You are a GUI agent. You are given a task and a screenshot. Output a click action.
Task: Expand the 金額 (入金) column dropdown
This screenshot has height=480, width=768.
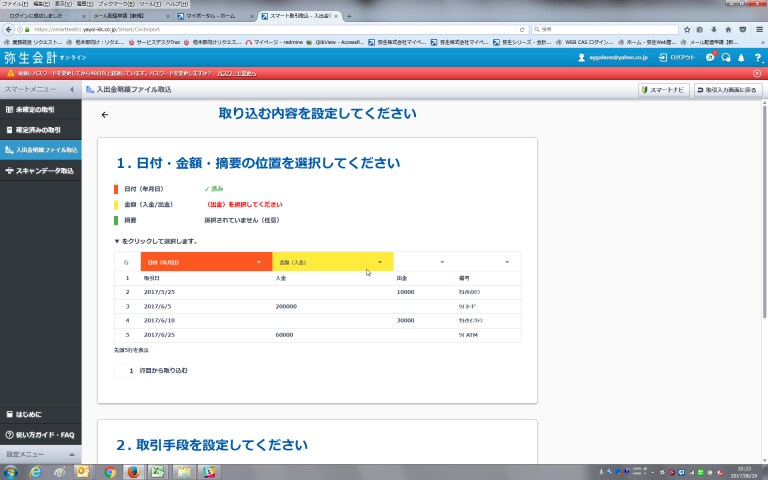click(380, 262)
